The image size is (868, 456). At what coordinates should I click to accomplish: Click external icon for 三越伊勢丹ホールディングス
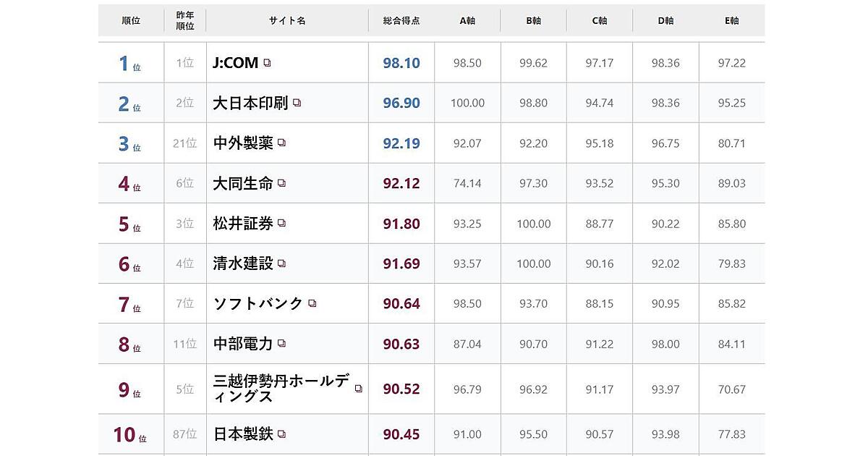pyautogui.click(x=359, y=389)
